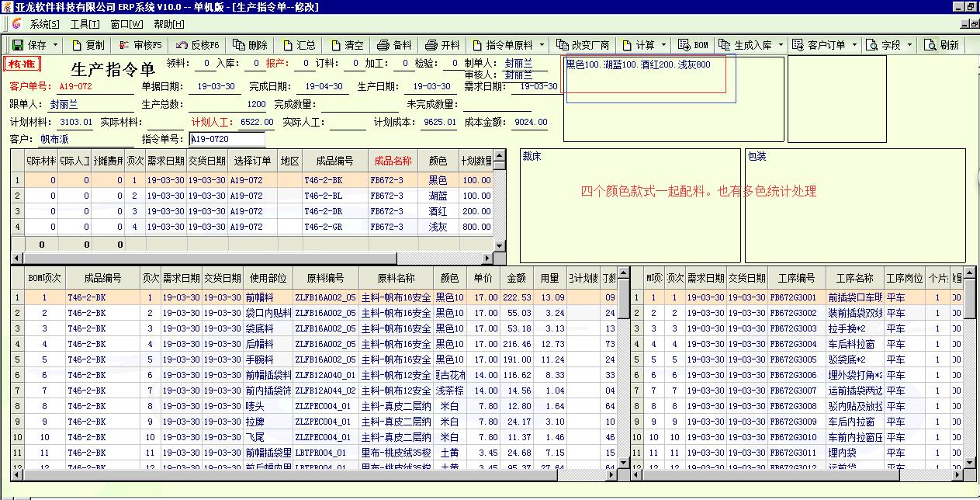This screenshot has width=980, height=500.
Task: Click the 成品编号 header in the product grid
Action: (x=334, y=161)
